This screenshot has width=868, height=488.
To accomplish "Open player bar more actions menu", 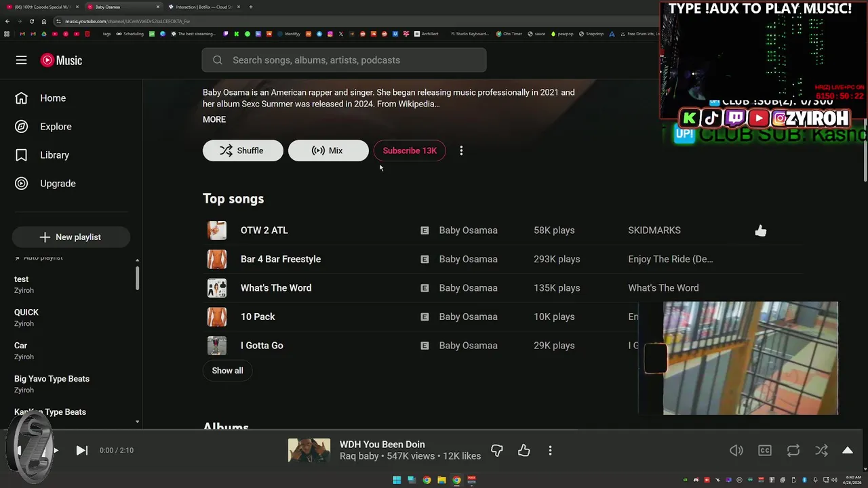I will [550, 450].
